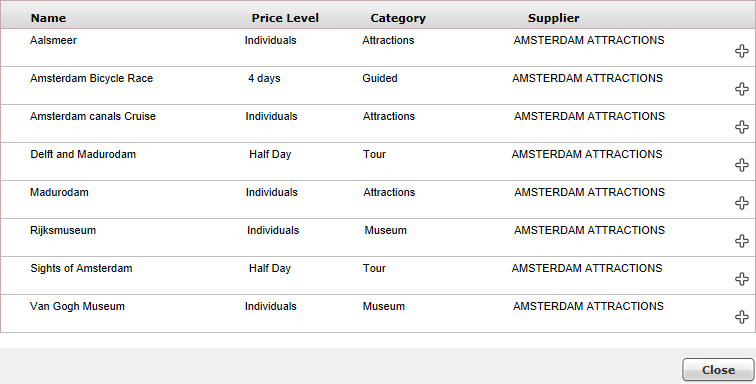
Task: Click the Category column header
Action: click(x=398, y=18)
